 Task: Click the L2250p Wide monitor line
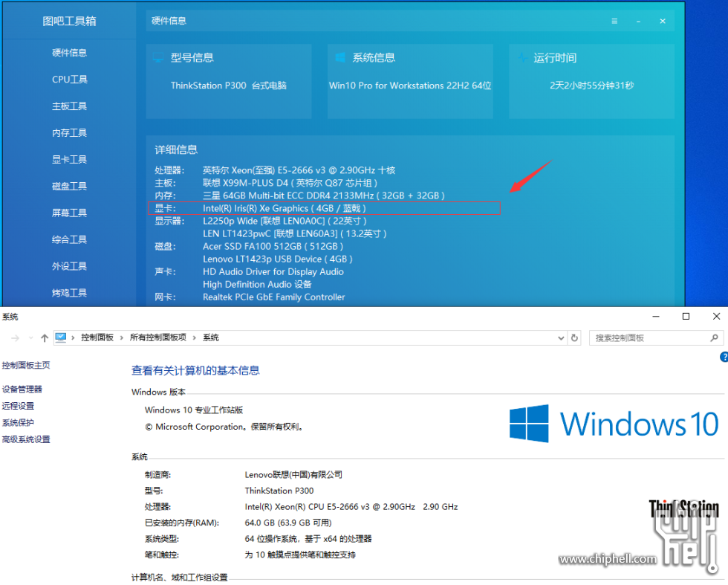(x=285, y=221)
